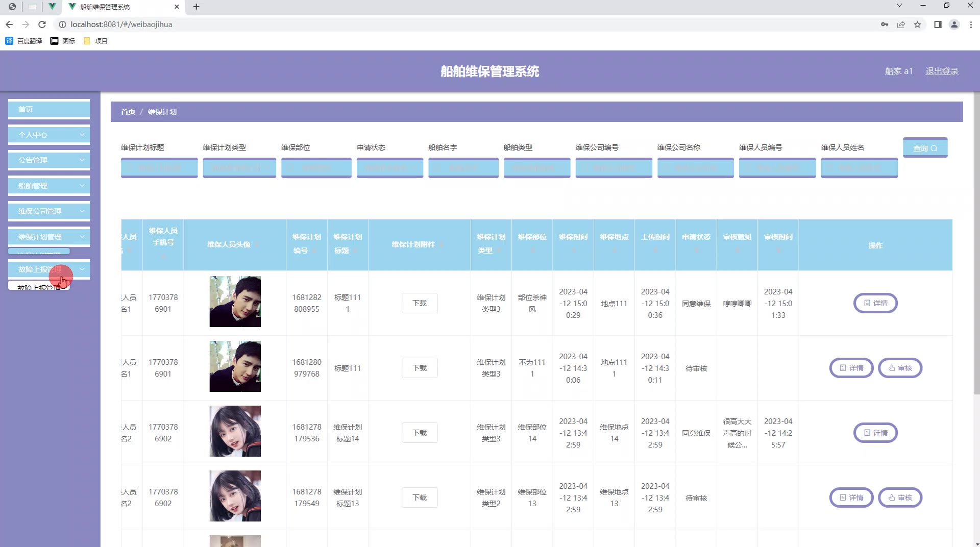The height and width of the screenshot is (547, 980).
Task: Collapse the 故障上报管理 sidebar menu
Action: 49,269
